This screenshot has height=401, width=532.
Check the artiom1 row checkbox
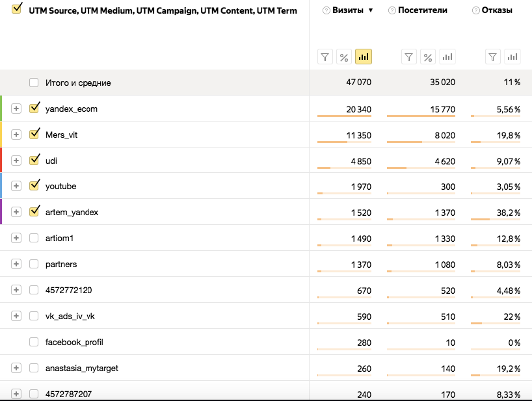pyautogui.click(x=34, y=238)
